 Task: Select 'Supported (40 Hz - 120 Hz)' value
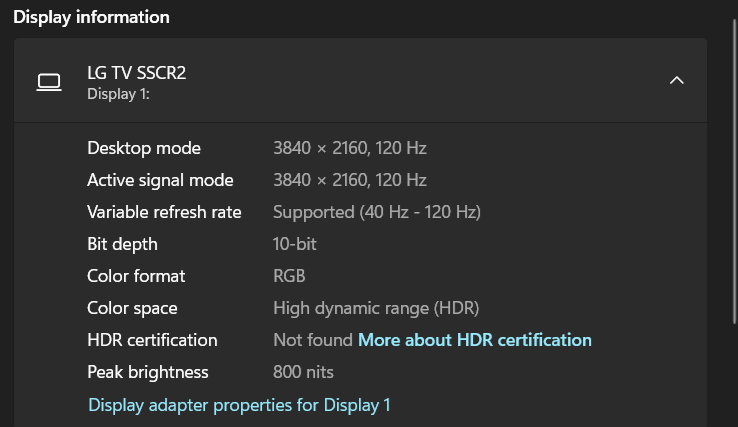point(377,212)
